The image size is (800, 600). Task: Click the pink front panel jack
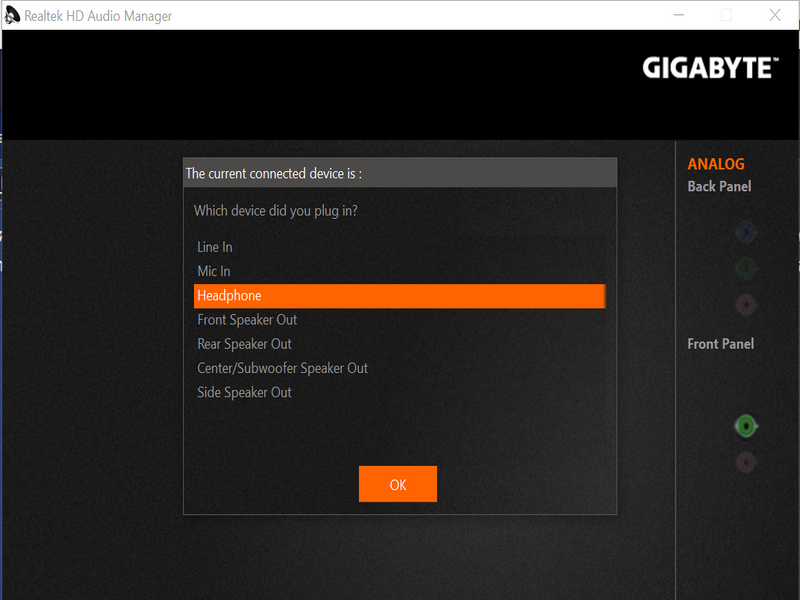[746, 462]
